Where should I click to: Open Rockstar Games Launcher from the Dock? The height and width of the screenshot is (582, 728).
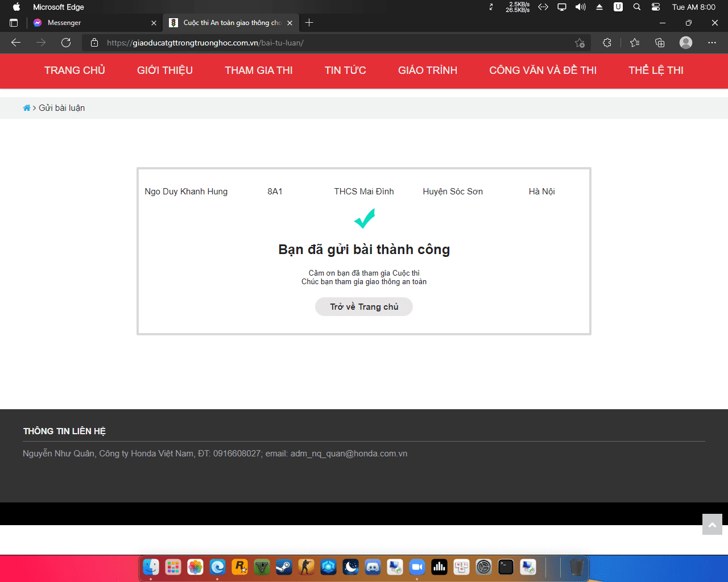[239, 567]
